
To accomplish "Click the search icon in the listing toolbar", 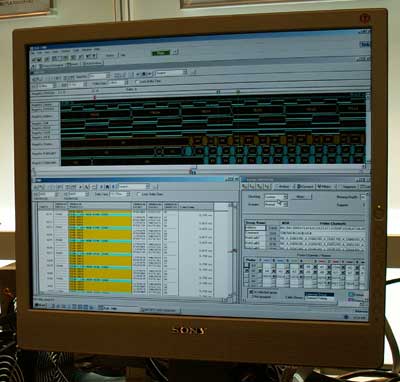I will point(87,187).
